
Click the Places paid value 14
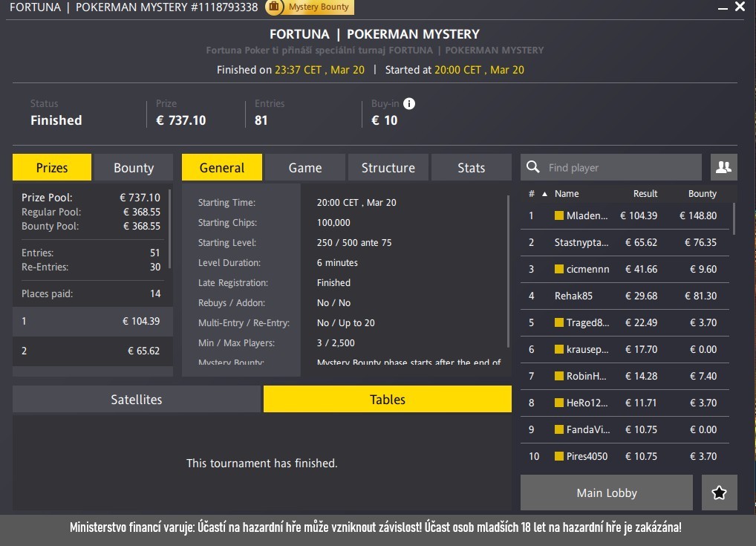(x=155, y=293)
